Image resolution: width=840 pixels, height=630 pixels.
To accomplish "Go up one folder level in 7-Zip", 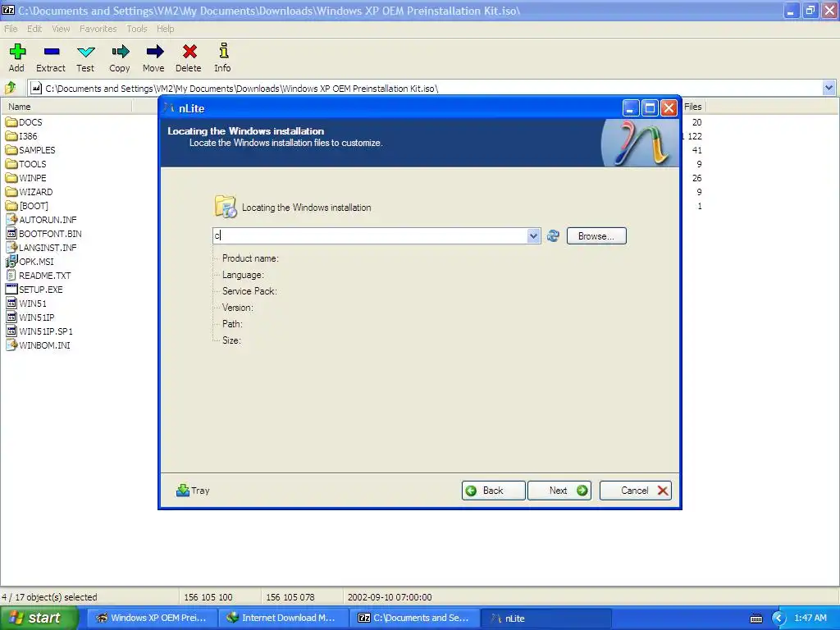I will coord(11,87).
